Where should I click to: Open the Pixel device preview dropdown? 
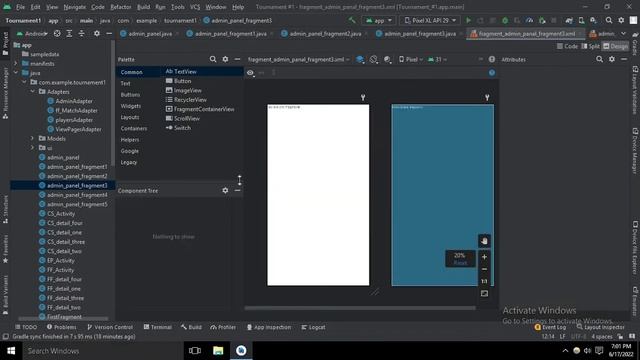411,59
